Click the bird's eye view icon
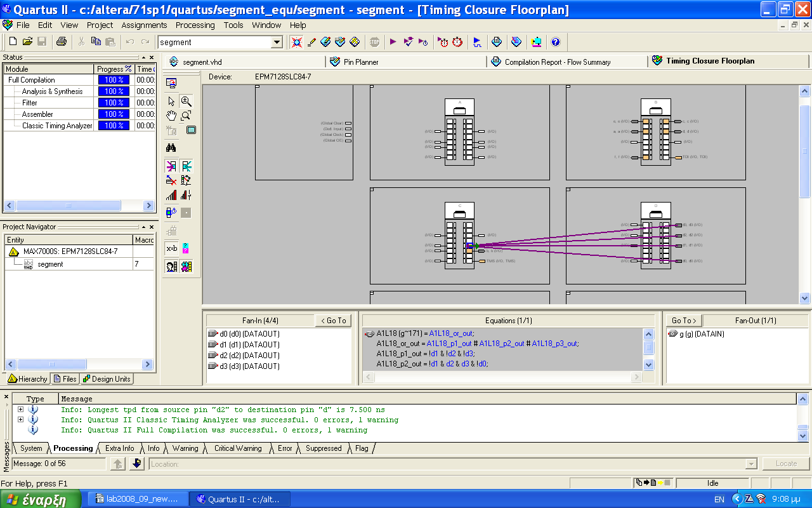The height and width of the screenshot is (508, 812). coord(191,130)
